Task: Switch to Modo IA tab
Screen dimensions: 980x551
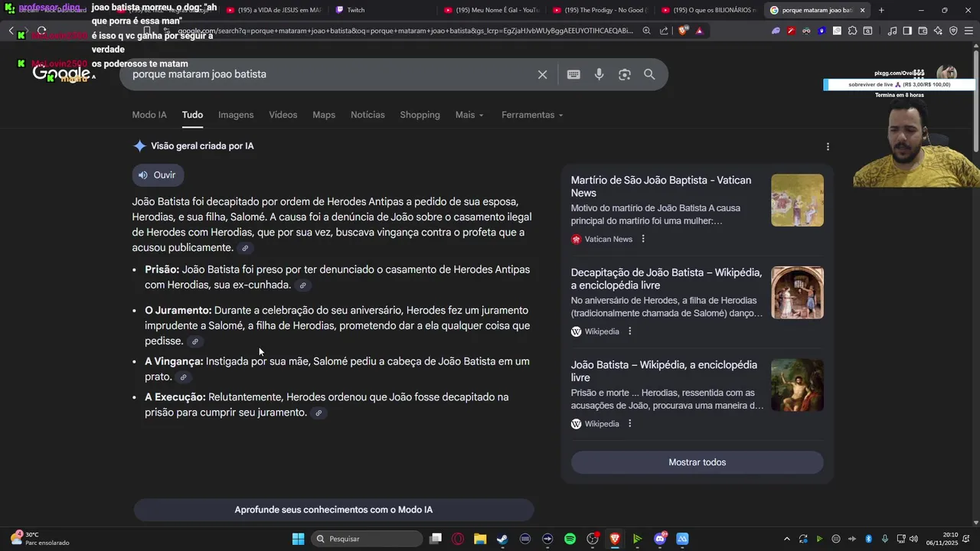Action: pos(149,115)
